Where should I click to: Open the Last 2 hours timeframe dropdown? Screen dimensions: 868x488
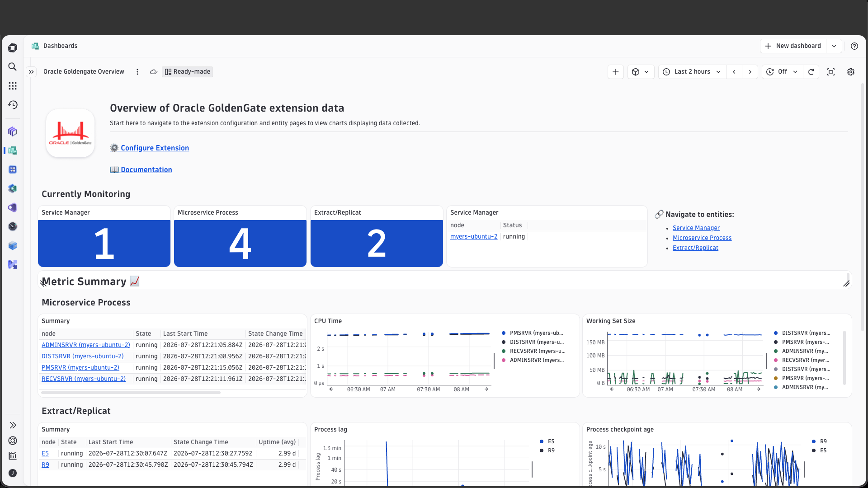coord(692,72)
